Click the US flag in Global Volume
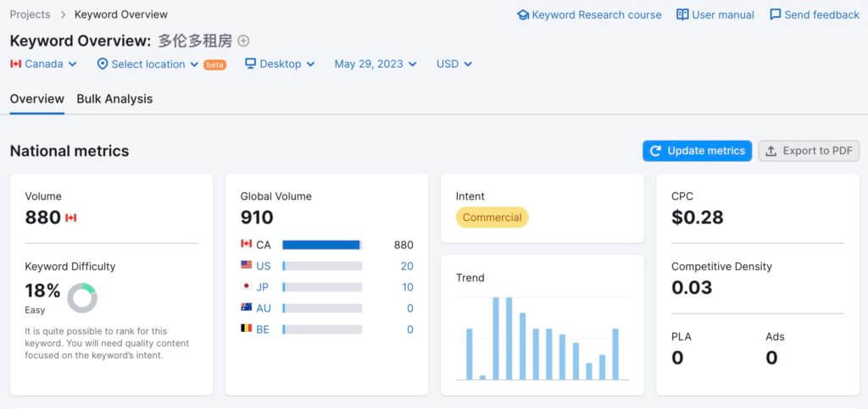 click(x=247, y=265)
